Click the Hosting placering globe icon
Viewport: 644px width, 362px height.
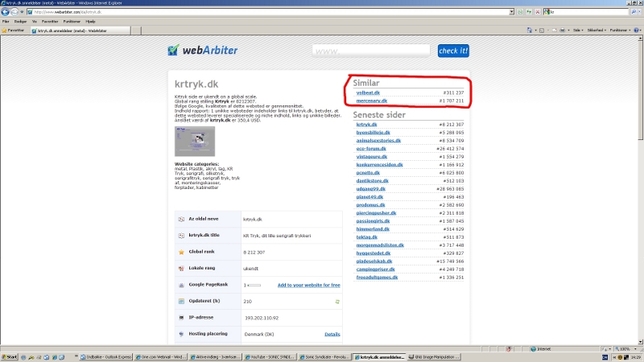tap(181, 334)
